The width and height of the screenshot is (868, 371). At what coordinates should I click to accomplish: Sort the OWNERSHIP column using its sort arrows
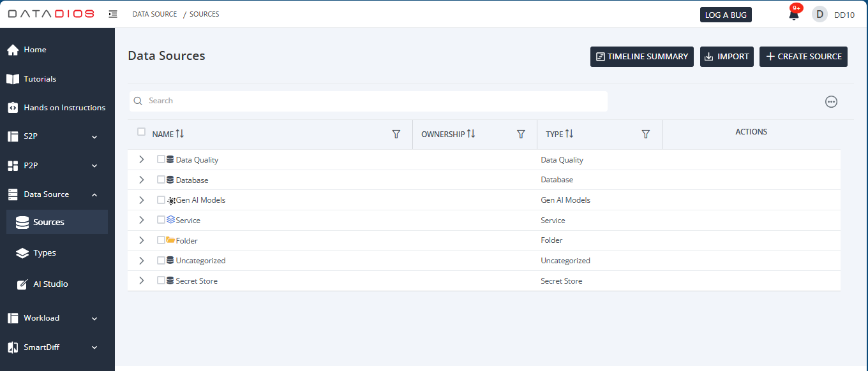pyautogui.click(x=472, y=134)
